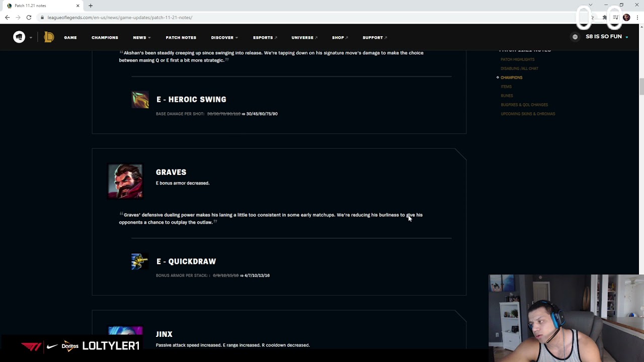The image size is (644, 362).
Task: Open the ESPORTS external link
Action: [x=265, y=38]
